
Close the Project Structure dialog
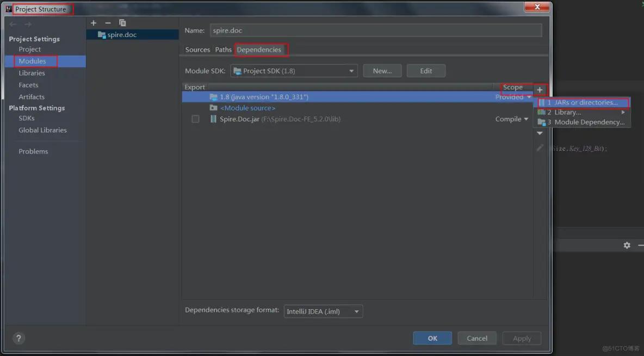[x=537, y=7]
